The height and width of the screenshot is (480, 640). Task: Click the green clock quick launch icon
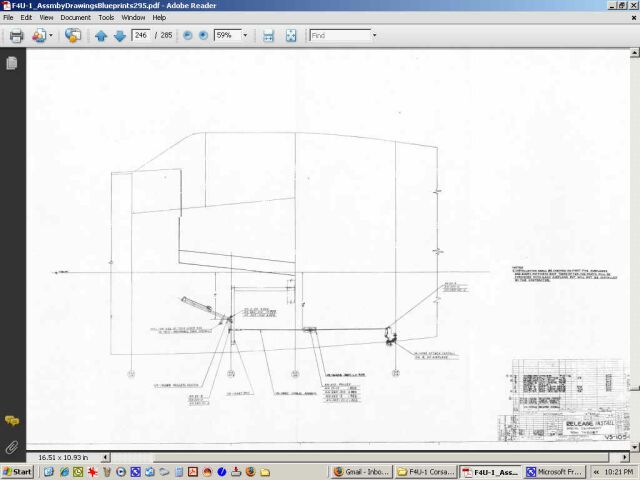point(78,472)
